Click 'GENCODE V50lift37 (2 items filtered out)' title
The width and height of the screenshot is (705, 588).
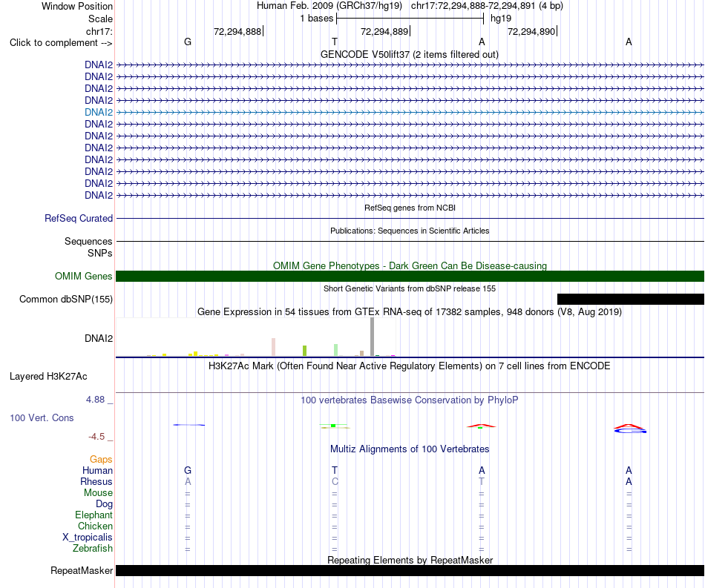[x=410, y=54]
